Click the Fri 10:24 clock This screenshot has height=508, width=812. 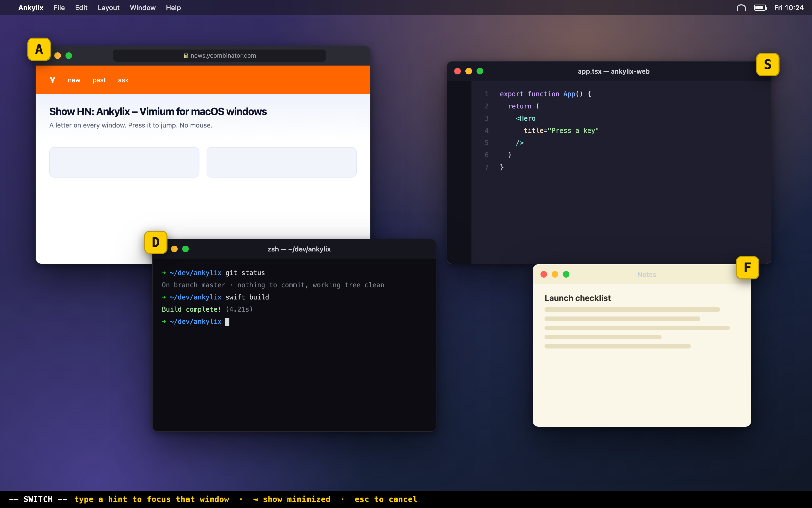788,8
